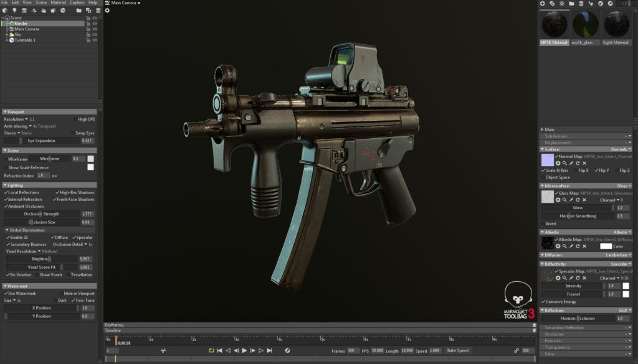Open the Scene menu
Viewport: 638px width, 364px height.
coord(41,2)
